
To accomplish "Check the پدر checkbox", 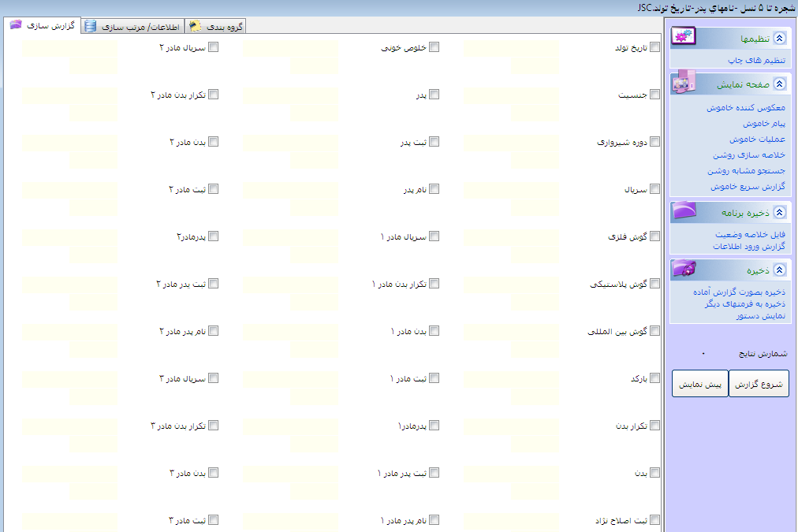I will pyautogui.click(x=434, y=94).
